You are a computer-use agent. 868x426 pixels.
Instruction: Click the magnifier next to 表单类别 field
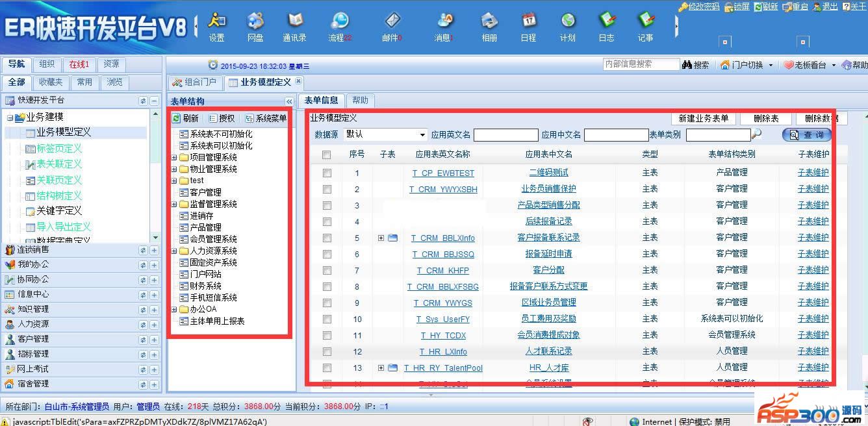757,134
